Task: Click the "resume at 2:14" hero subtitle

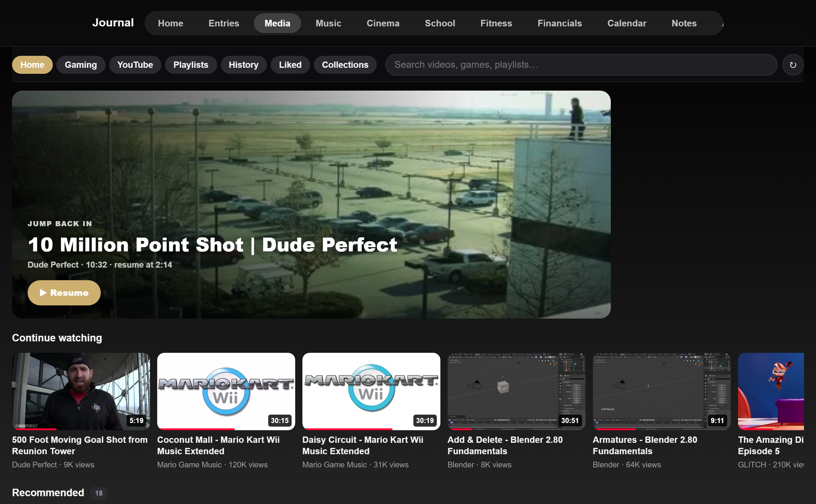Action: pos(143,265)
